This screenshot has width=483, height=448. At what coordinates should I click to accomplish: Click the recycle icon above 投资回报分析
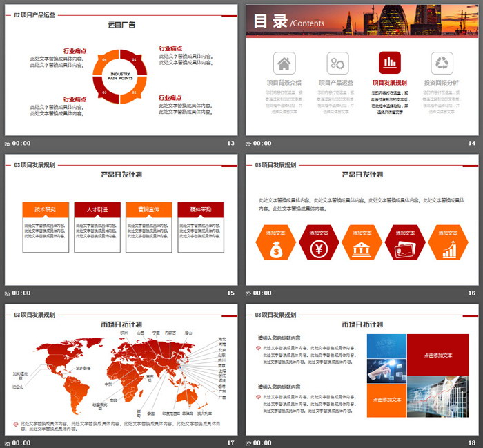(x=442, y=64)
